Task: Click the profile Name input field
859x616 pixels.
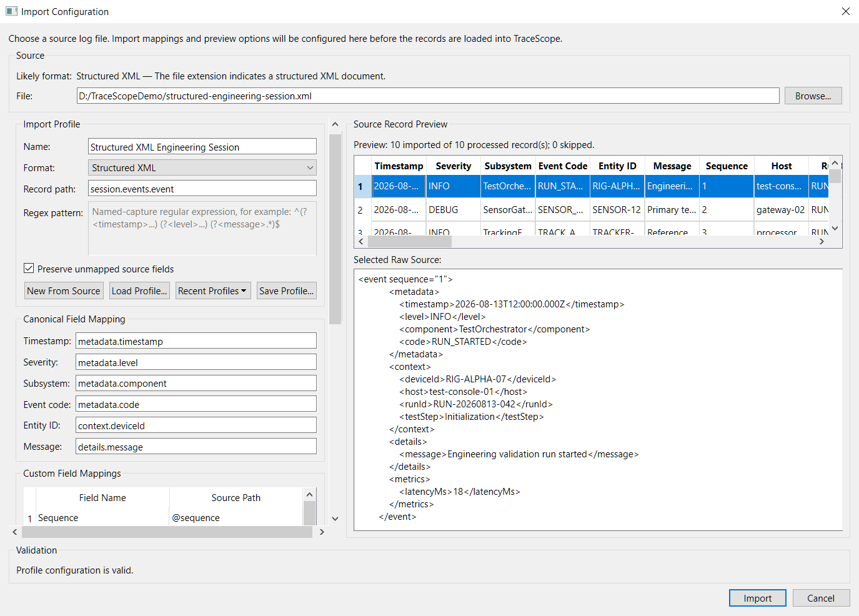Action: tap(202, 147)
